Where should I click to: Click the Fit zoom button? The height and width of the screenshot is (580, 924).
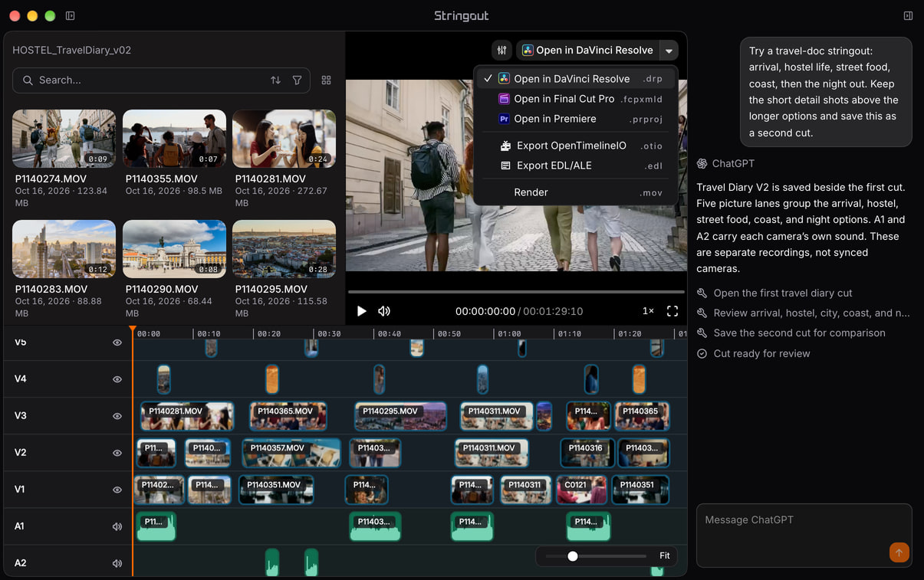coord(665,555)
